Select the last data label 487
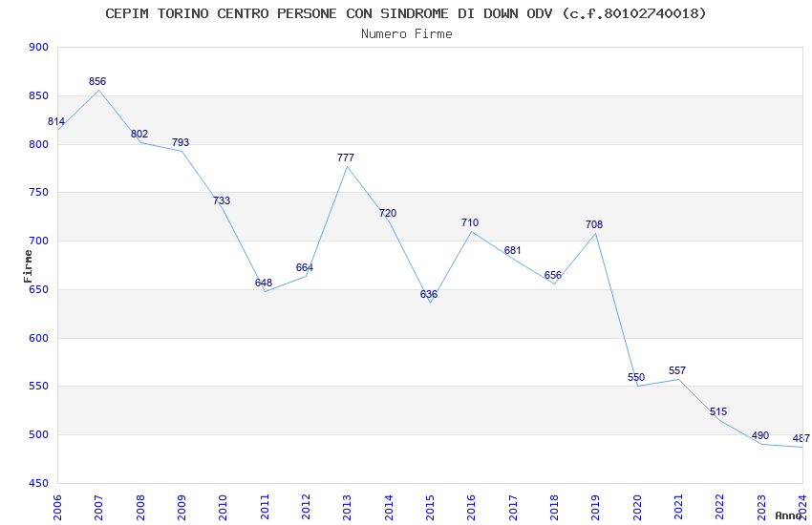 [x=801, y=439]
